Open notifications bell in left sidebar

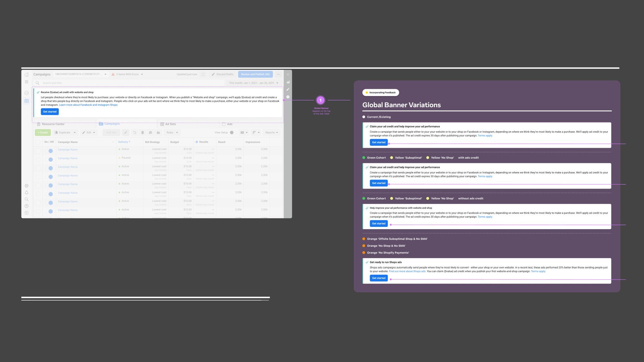click(x=26, y=192)
